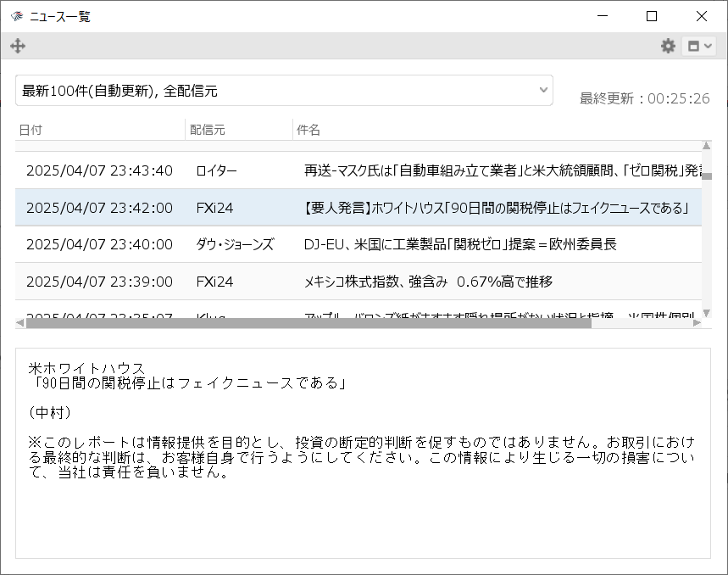Expand the 最新100件(自動更新), 全配信元 dropdown
This screenshot has height=575, width=728.
[x=284, y=91]
